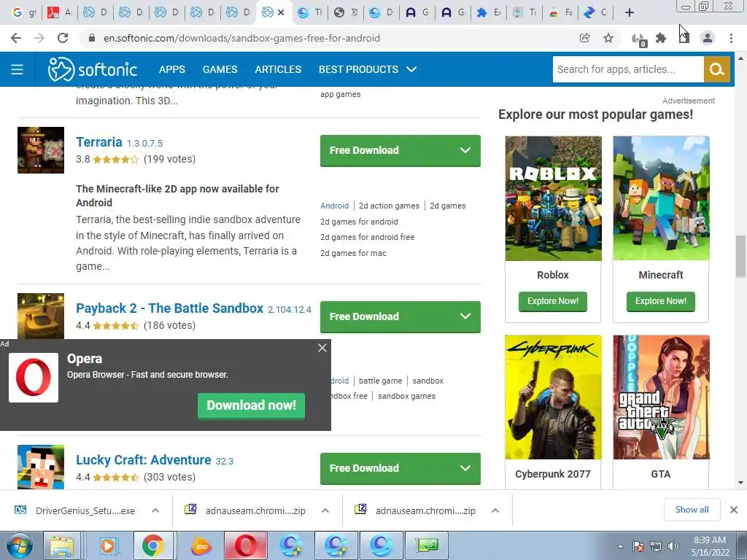Open the Chrome extensions puzzle icon
This screenshot has height=560, width=747.
[x=661, y=38]
